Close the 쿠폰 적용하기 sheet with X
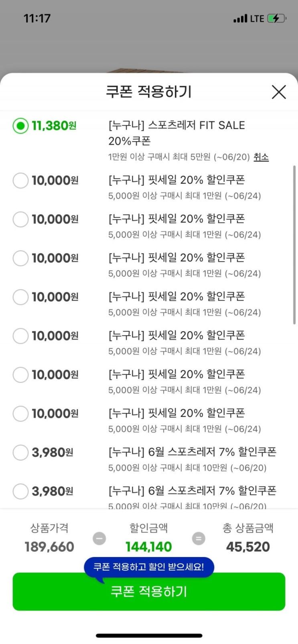 [278, 92]
